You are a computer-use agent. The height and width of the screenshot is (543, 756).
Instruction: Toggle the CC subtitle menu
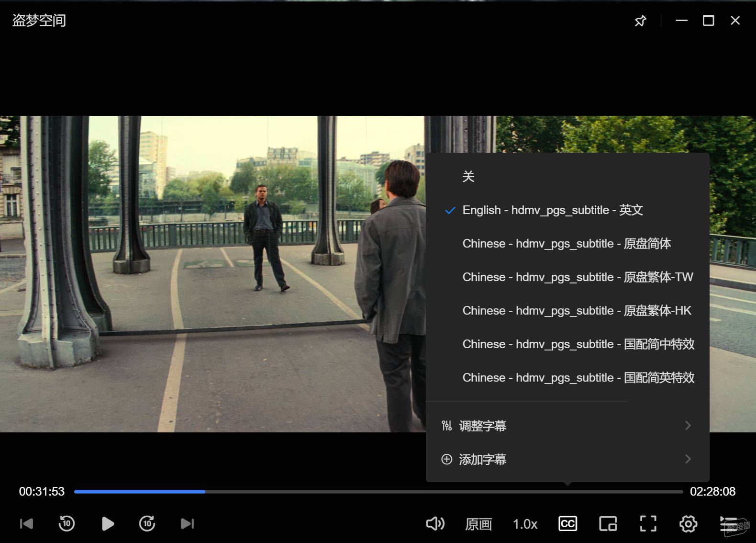click(x=568, y=524)
